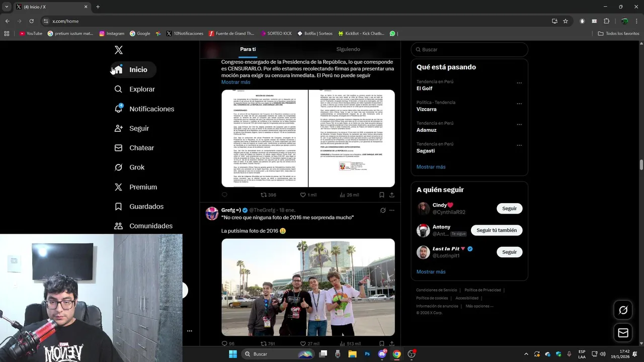Open Chrome extensions puzzle icon

point(606,21)
